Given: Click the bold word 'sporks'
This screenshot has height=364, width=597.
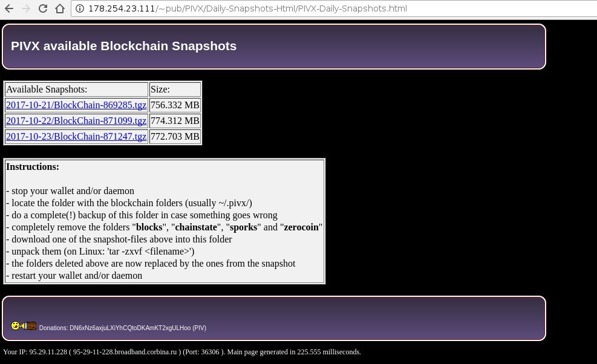Looking at the screenshot, I should (x=243, y=227).
